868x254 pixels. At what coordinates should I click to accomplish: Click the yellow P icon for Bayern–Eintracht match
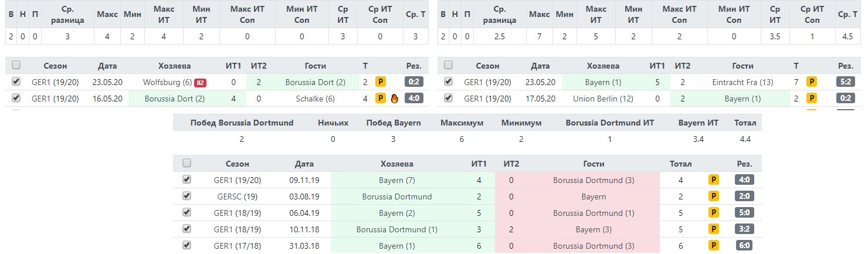click(x=812, y=82)
